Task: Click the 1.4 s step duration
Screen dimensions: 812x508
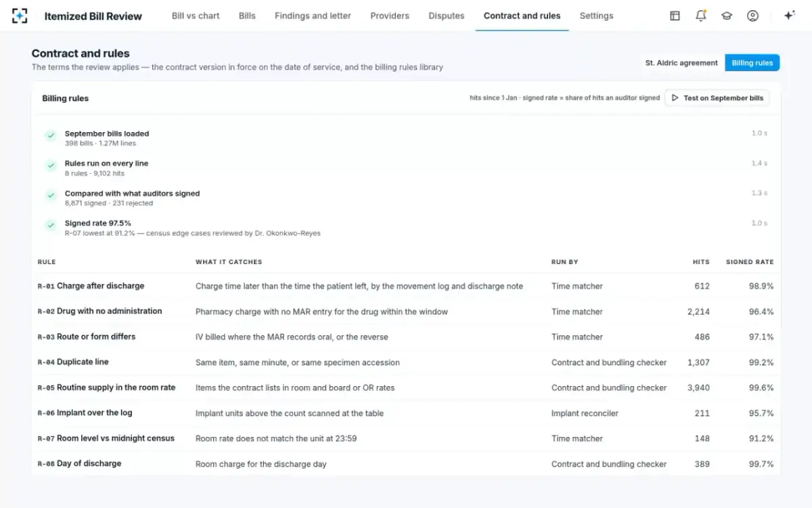Action: click(759, 163)
